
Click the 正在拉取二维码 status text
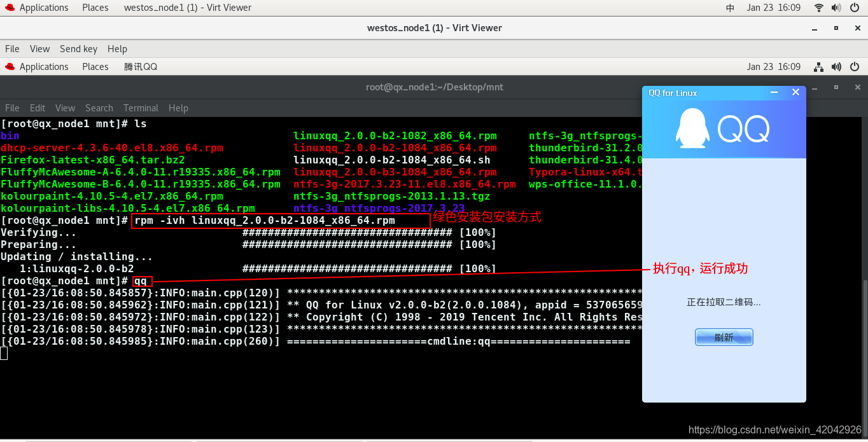[724, 302]
